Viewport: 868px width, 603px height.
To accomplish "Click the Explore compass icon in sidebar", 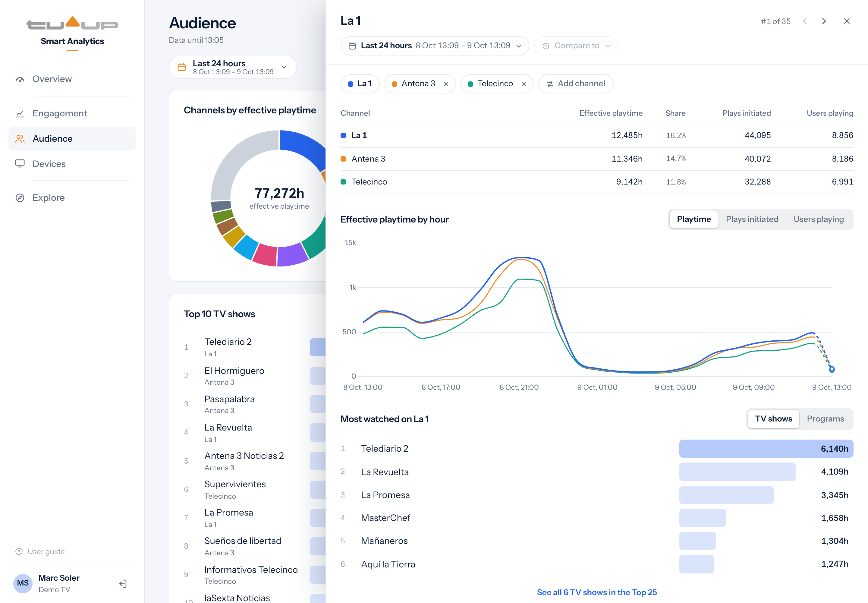I will point(20,197).
